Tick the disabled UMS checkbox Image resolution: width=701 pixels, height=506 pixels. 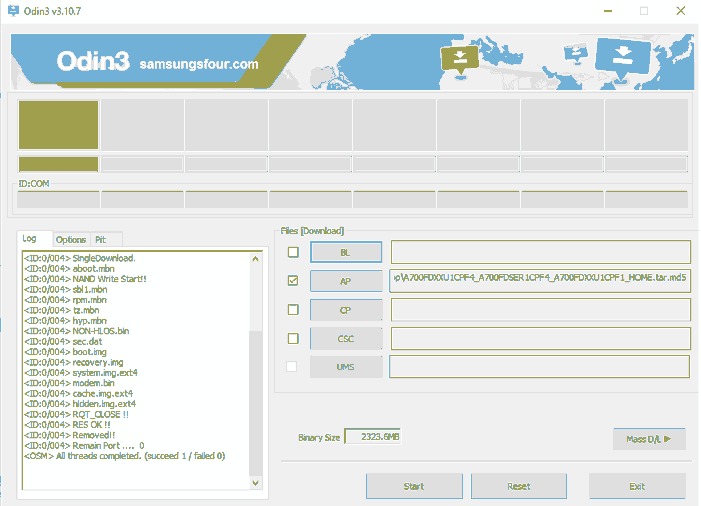[291, 367]
